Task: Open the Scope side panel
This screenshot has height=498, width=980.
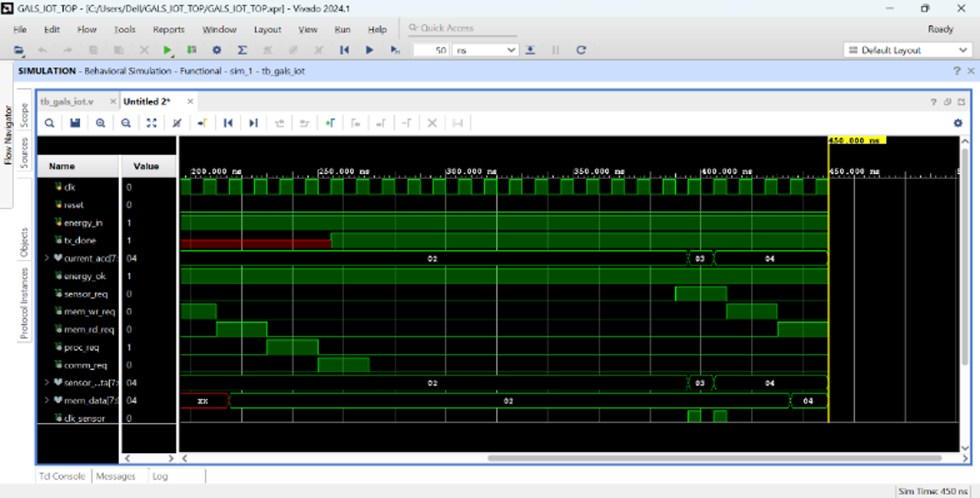Action: point(24,115)
